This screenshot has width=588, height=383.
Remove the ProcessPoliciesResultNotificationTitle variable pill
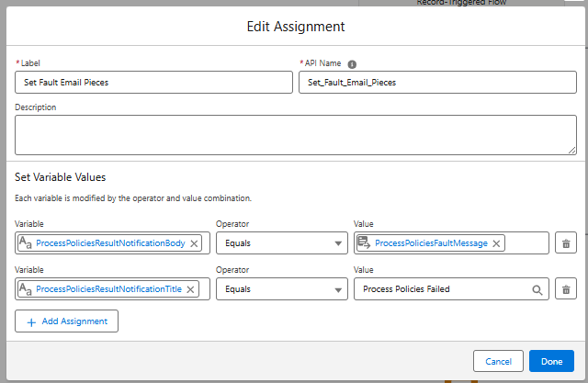(x=190, y=289)
